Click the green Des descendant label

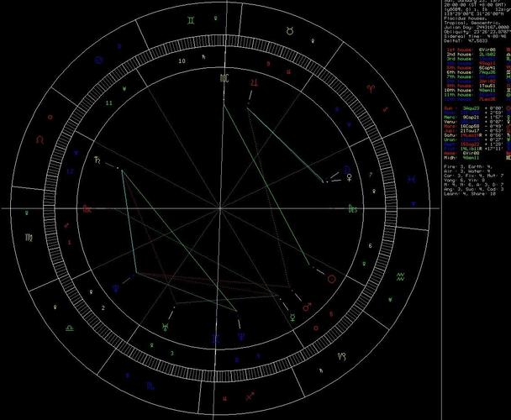click(x=353, y=208)
